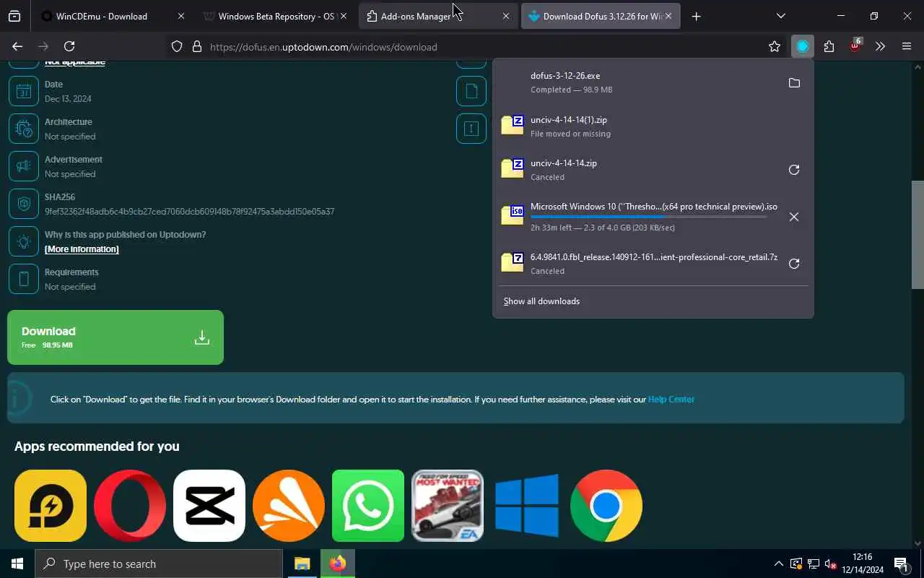
Task: Open File Explorer from taskbar
Action: click(x=302, y=564)
